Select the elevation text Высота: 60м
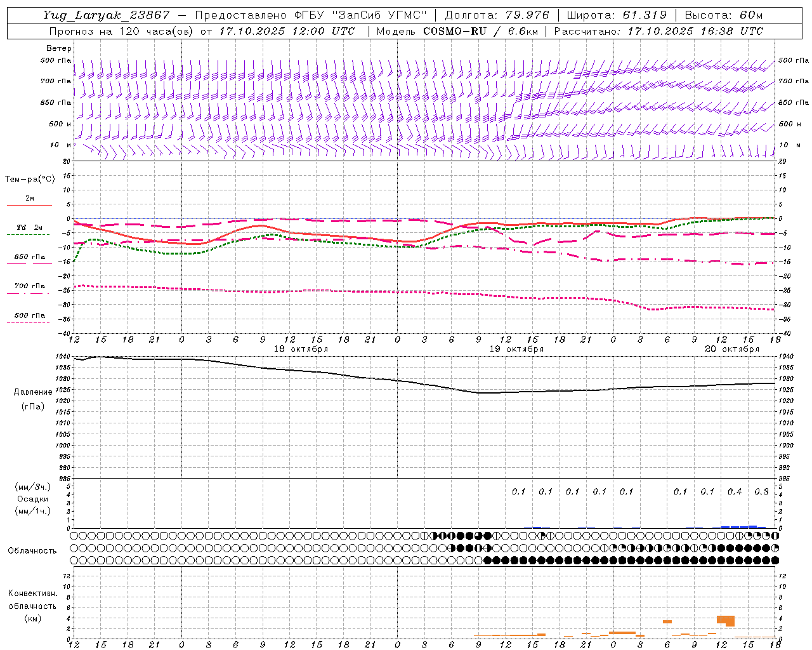Image resolution: width=812 pixels, height=650 pixels. point(724,15)
